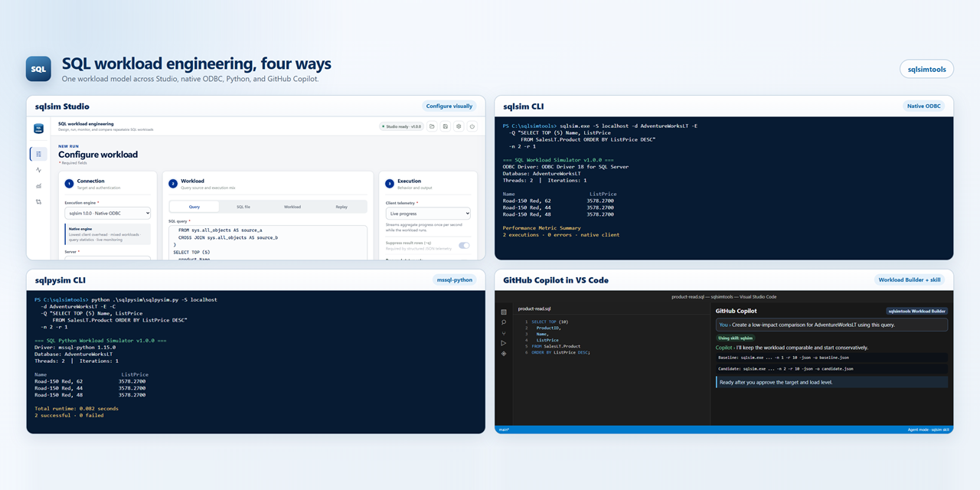The width and height of the screenshot is (980, 490).
Task: Open the VS Code search icon
Action: [504, 322]
